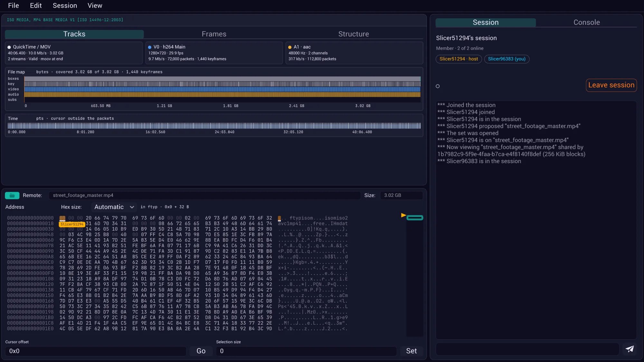Click the QuickTime / MOV container card
Viewport: 644px width, 362px height.
pos(74,53)
